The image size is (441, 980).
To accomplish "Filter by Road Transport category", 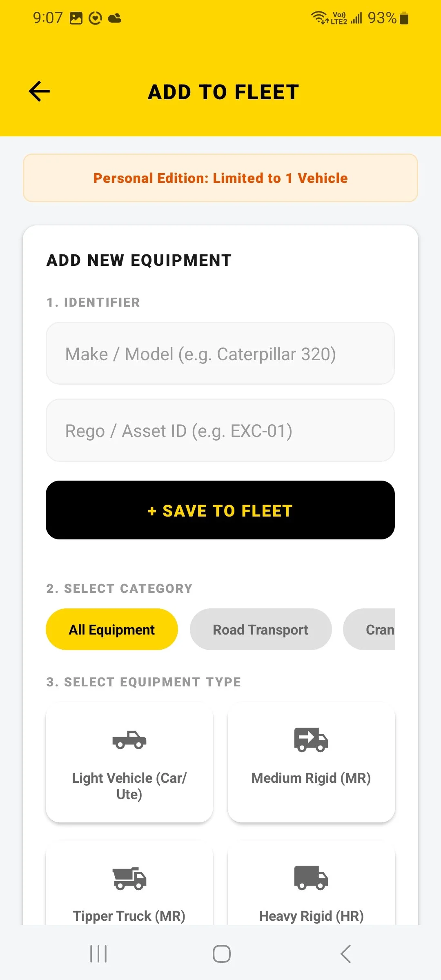I will point(261,629).
